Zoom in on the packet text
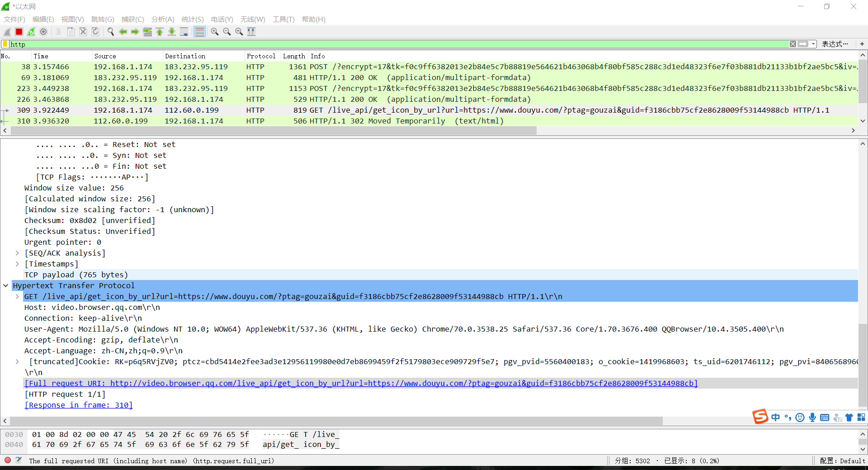 click(215, 32)
